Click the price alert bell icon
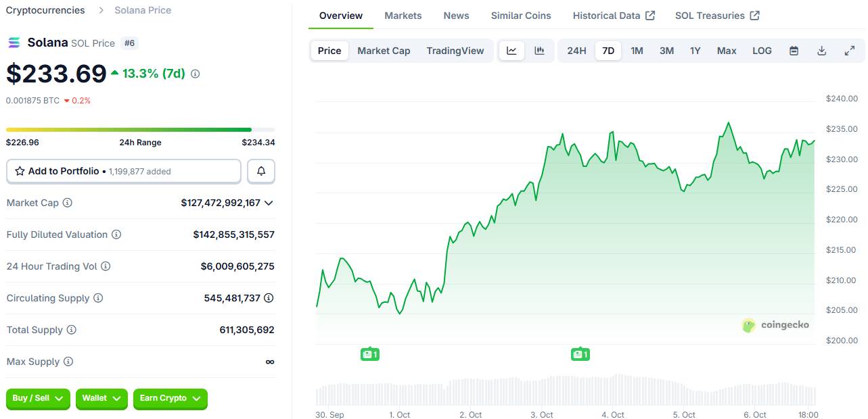Image resolution: width=868 pixels, height=419 pixels. tap(261, 172)
